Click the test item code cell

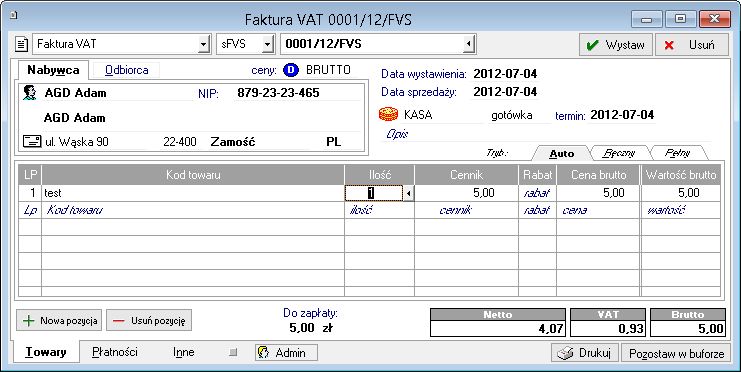click(193, 193)
